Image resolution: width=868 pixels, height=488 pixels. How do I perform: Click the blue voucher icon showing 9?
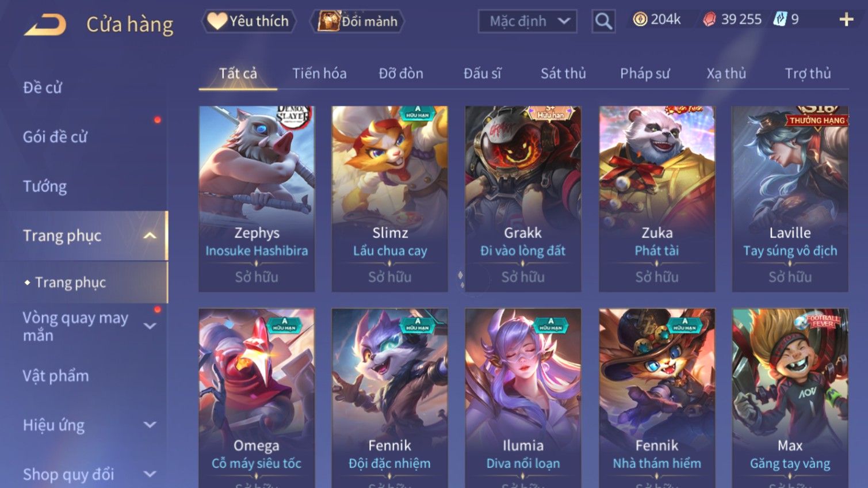[x=779, y=20]
